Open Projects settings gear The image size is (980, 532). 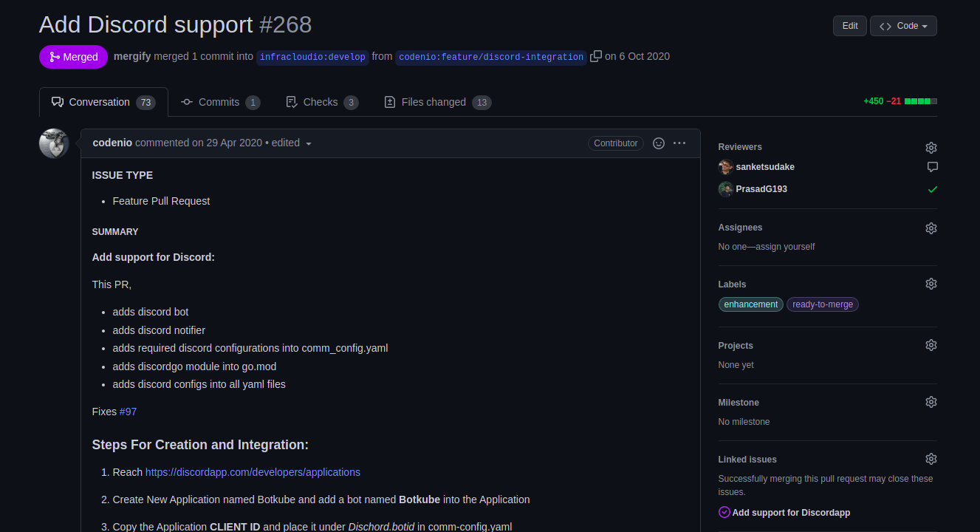point(931,346)
